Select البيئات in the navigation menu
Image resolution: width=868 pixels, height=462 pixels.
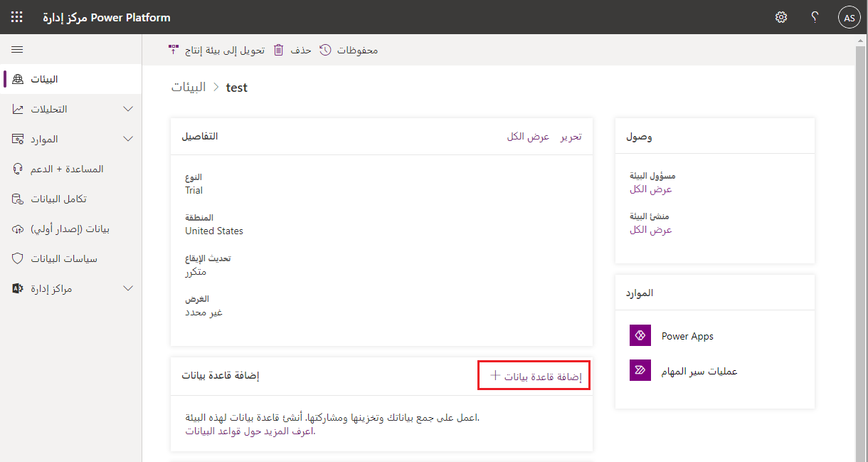(x=71, y=79)
